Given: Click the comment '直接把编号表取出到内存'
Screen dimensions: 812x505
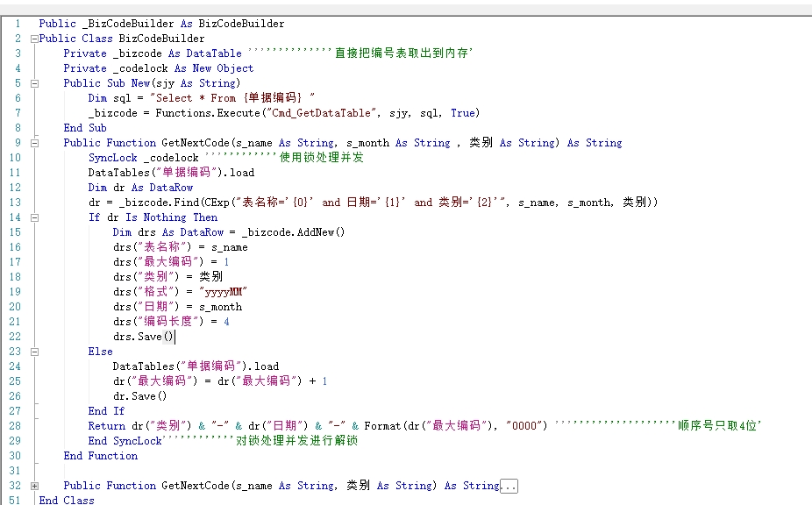Looking at the screenshot, I should tap(403, 53).
